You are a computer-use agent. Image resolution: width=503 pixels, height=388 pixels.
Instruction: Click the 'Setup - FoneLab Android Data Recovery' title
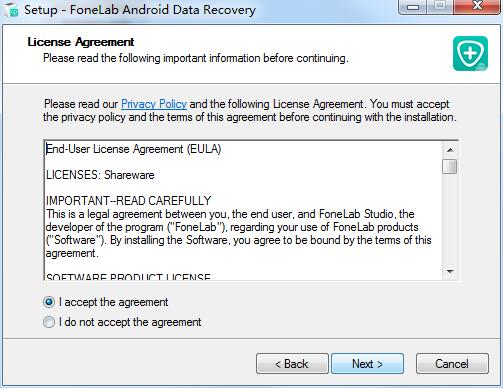(x=140, y=10)
